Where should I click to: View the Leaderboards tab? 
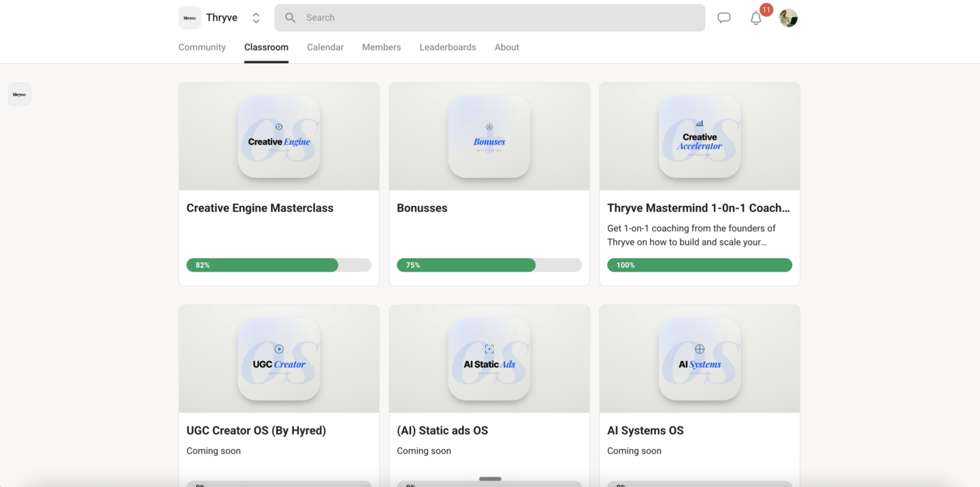click(x=448, y=47)
